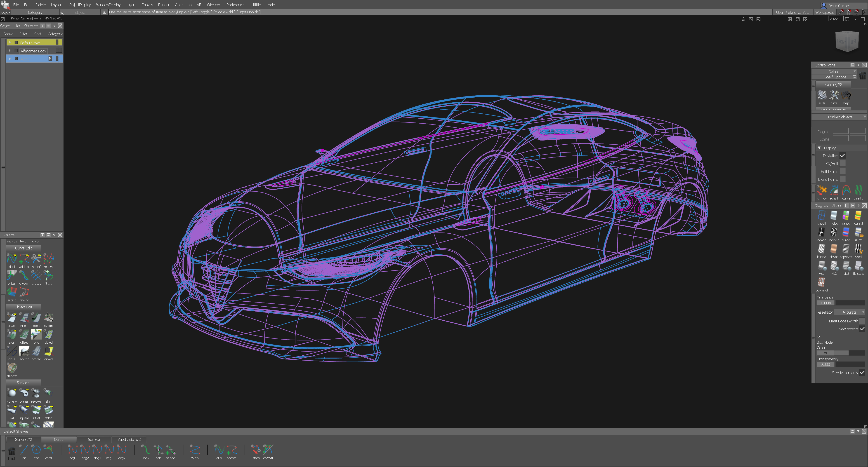Click the offset tool in Object Edit
The height and width of the screenshot is (467, 868).
pyautogui.click(x=24, y=334)
